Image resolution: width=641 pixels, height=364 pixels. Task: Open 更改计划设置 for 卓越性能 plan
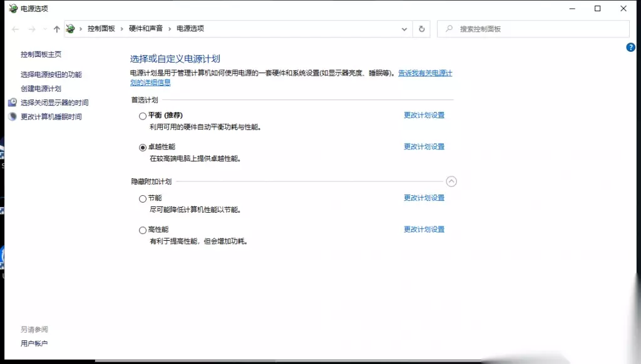pos(424,146)
